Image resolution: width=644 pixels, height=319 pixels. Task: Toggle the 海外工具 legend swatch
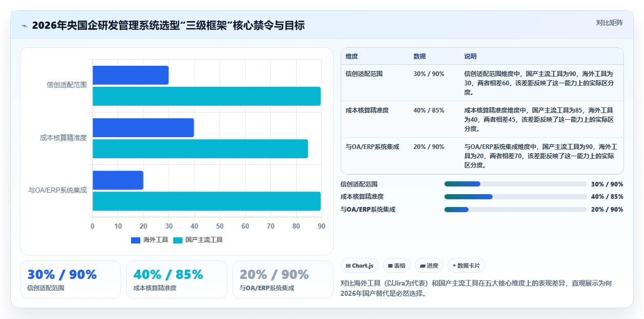click(x=135, y=240)
